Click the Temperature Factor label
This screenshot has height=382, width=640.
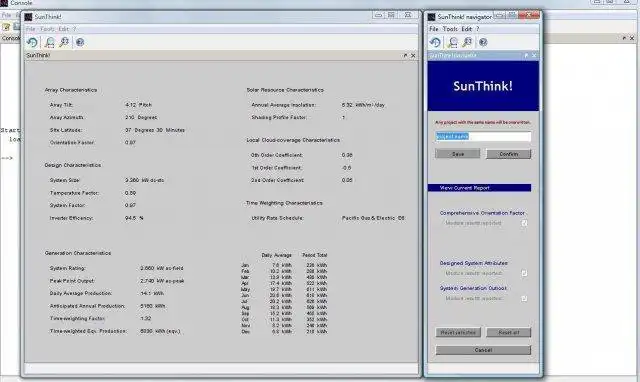[74, 193]
